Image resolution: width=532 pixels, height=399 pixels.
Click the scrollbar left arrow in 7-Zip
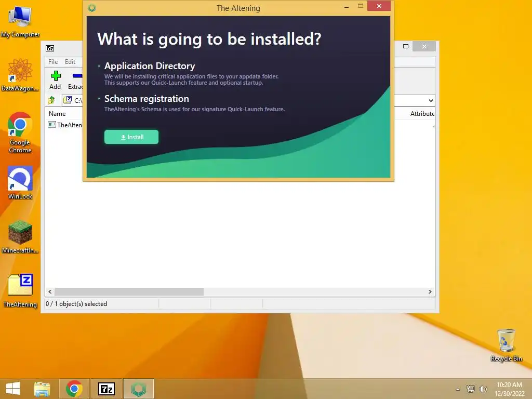(x=50, y=292)
